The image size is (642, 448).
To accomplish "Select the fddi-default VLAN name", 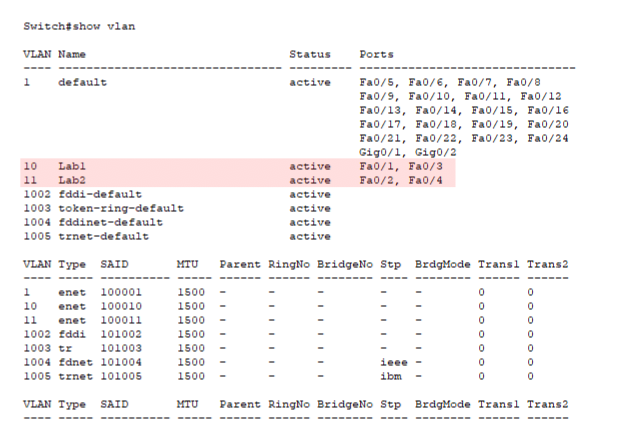I will 100,194.
